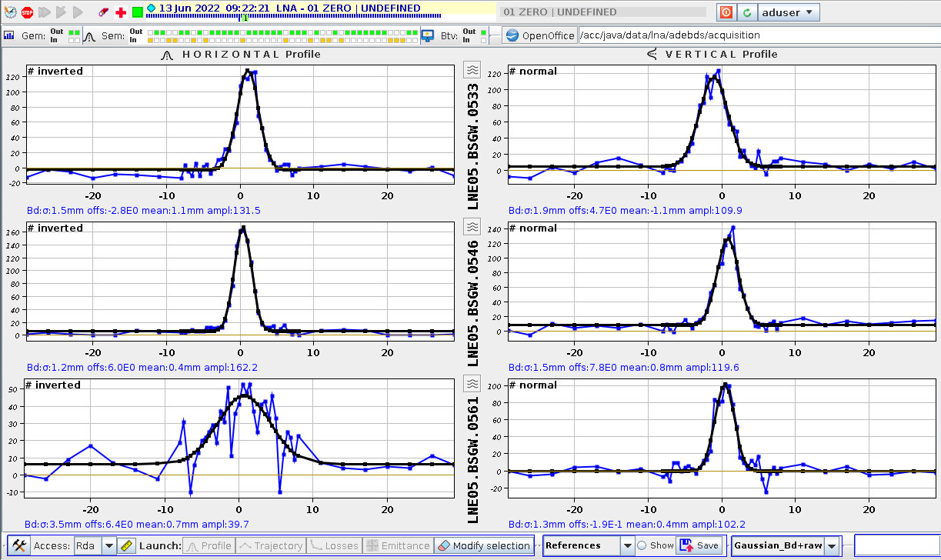Click fit text with ampl:102.2

(x=627, y=525)
